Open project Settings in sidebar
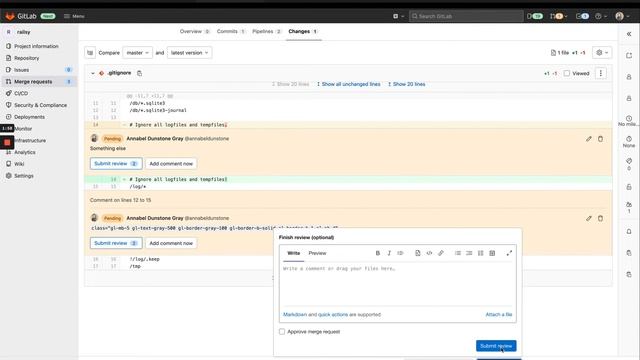Viewport: 640px width, 360px height. click(x=24, y=176)
